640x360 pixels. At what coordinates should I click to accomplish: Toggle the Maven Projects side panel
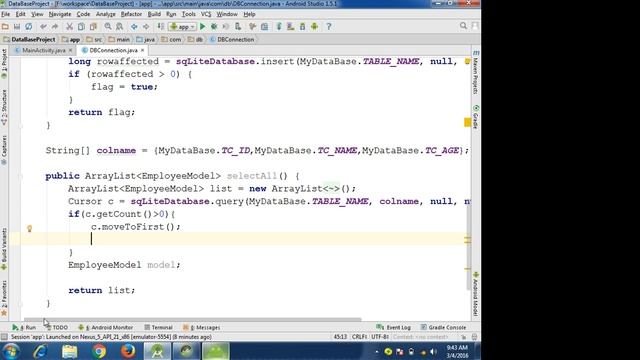coord(476,72)
